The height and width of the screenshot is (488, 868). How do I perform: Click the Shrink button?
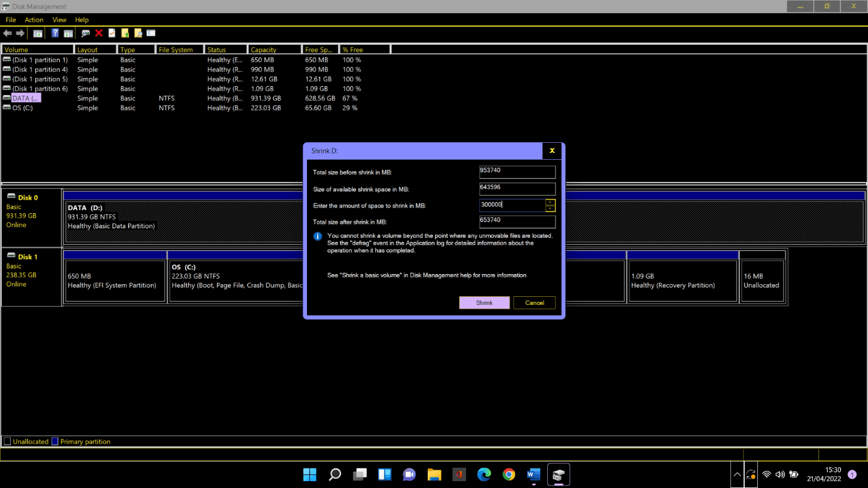(x=484, y=302)
